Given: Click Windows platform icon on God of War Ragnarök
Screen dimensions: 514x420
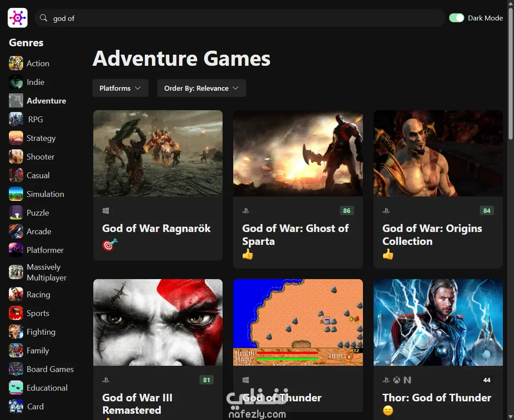Looking at the screenshot, I should [106, 211].
